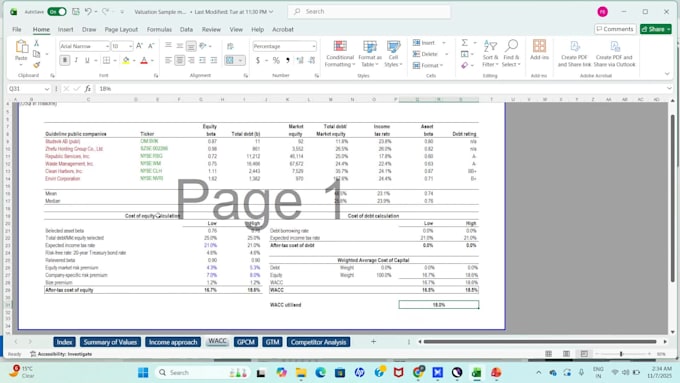Increase indent in Alignment group

coord(214,60)
